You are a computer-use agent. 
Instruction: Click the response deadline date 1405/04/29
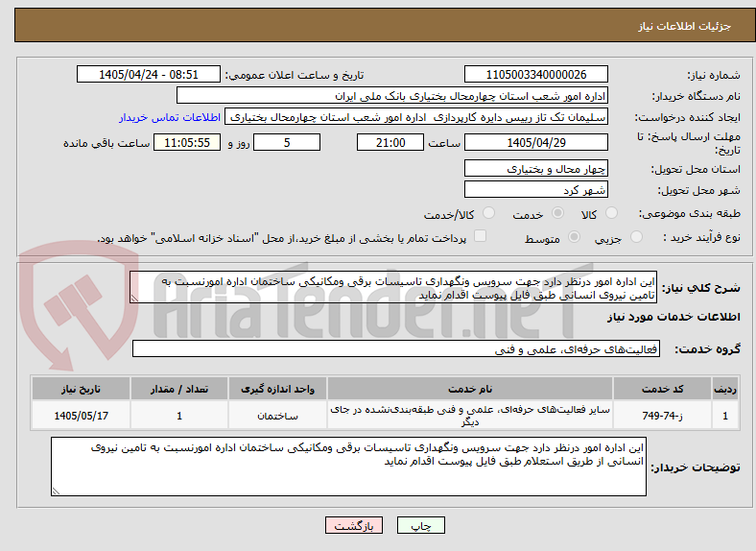pyautogui.click(x=535, y=142)
